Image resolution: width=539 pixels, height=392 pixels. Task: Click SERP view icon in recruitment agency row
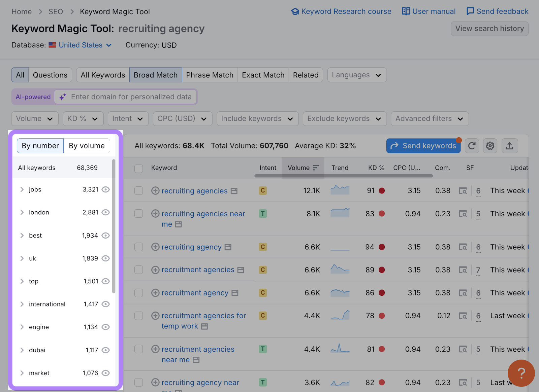463,293
